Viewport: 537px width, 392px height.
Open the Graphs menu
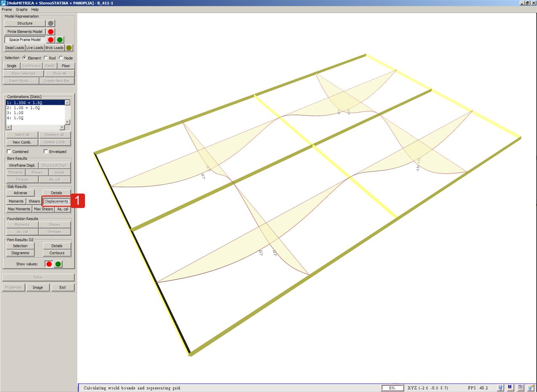(x=21, y=9)
